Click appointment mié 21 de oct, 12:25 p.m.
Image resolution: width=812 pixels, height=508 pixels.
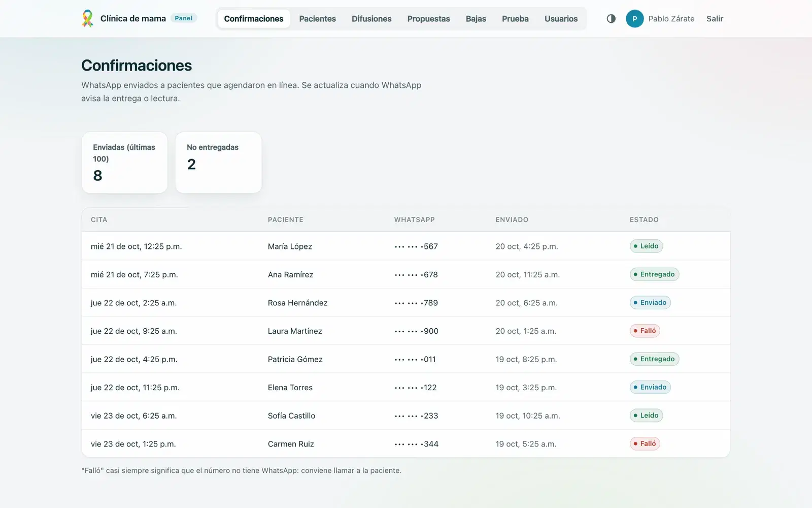click(136, 246)
